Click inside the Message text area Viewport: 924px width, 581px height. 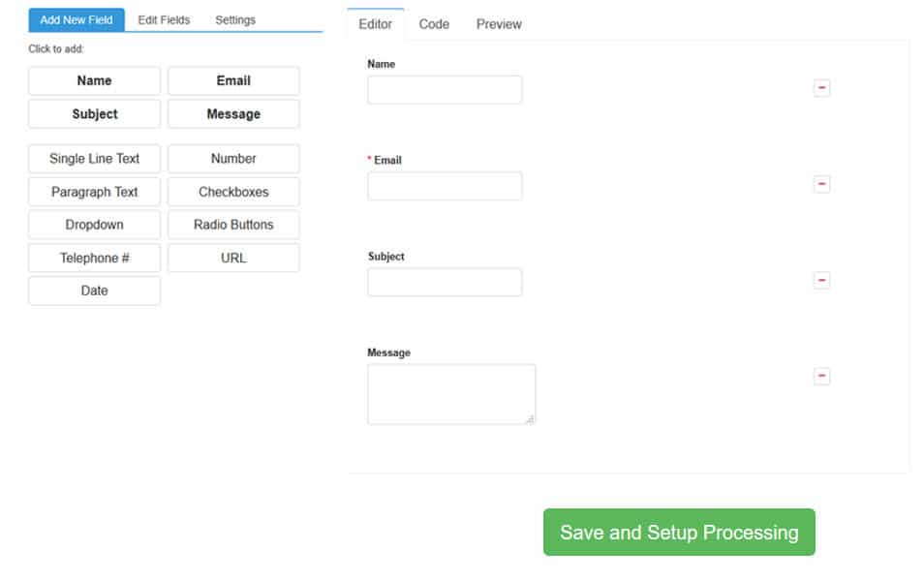tap(451, 393)
